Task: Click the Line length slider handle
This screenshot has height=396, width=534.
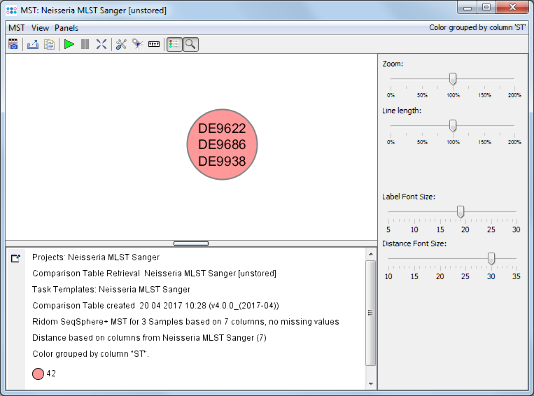Action: [453, 126]
